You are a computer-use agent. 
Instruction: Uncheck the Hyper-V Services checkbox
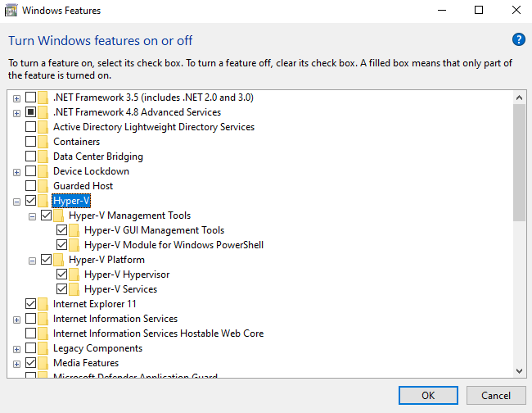(61, 289)
